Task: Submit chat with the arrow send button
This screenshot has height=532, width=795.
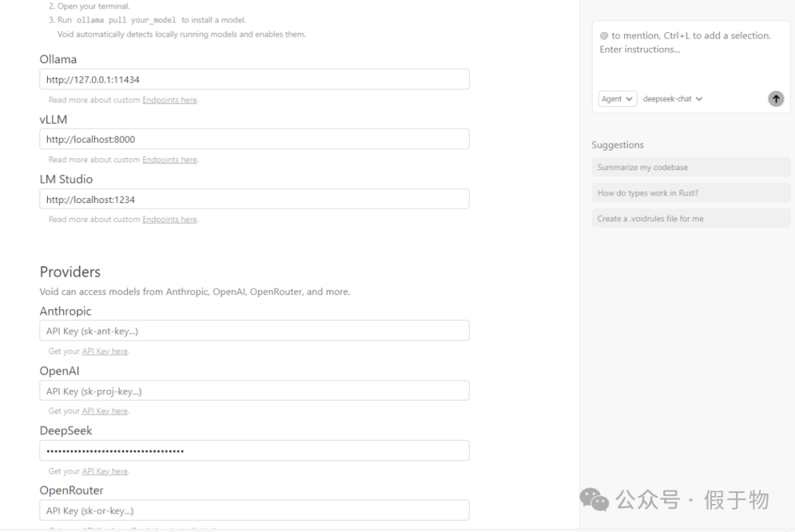Action: [x=776, y=99]
